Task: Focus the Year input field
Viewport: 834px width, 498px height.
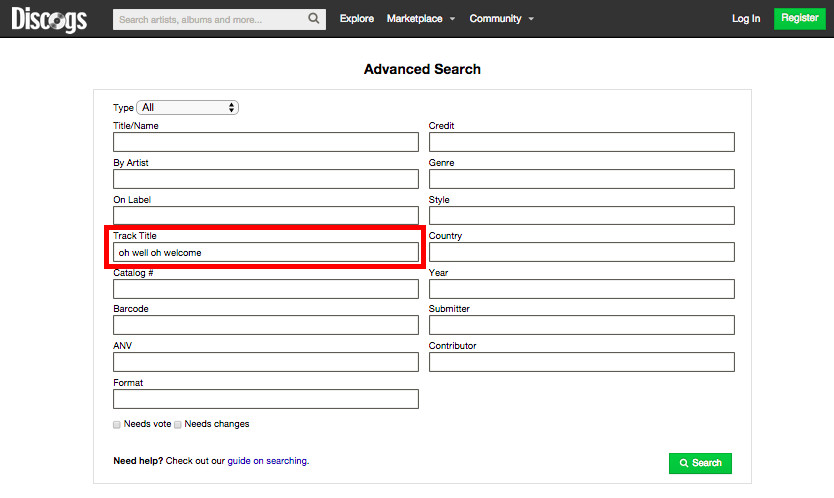Action: pyautogui.click(x=581, y=289)
